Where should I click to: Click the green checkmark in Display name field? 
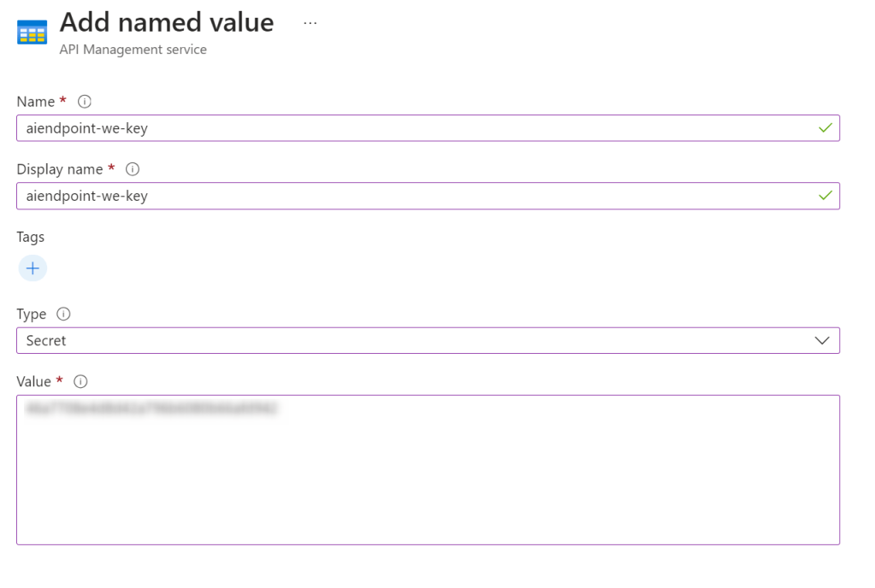825,196
